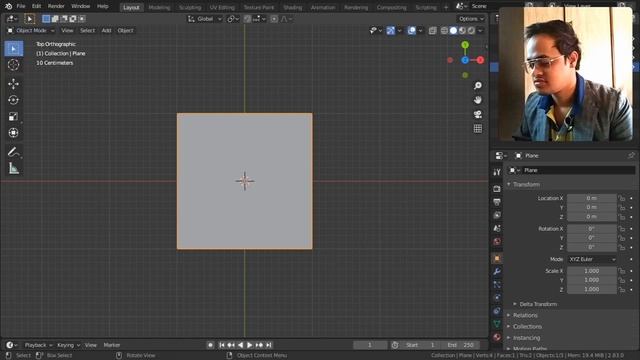Open the Output properties tab
640x360 pixels.
point(497,202)
